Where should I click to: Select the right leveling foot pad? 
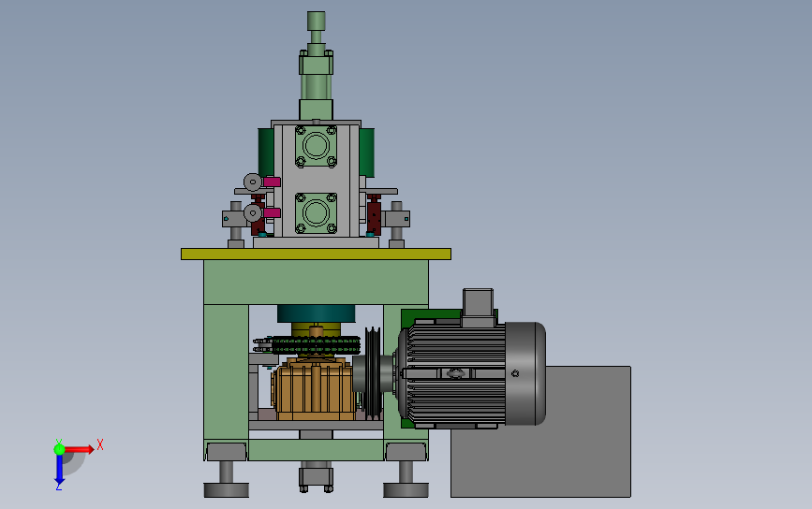point(406,489)
